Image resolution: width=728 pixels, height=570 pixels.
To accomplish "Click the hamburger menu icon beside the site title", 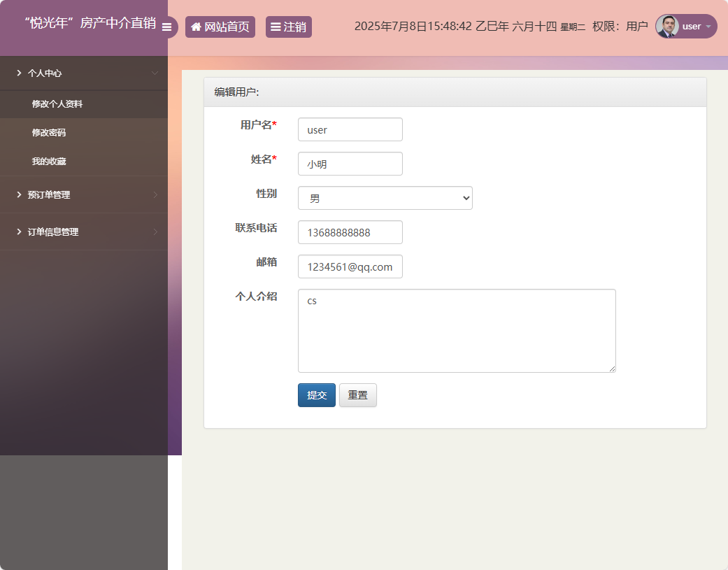I will tap(166, 27).
